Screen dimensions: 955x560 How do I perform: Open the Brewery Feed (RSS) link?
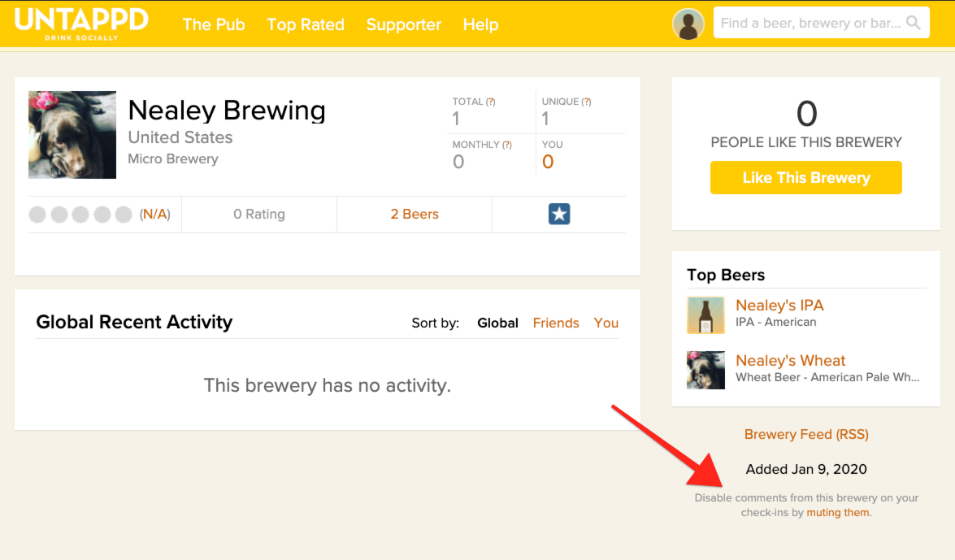coord(806,434)
